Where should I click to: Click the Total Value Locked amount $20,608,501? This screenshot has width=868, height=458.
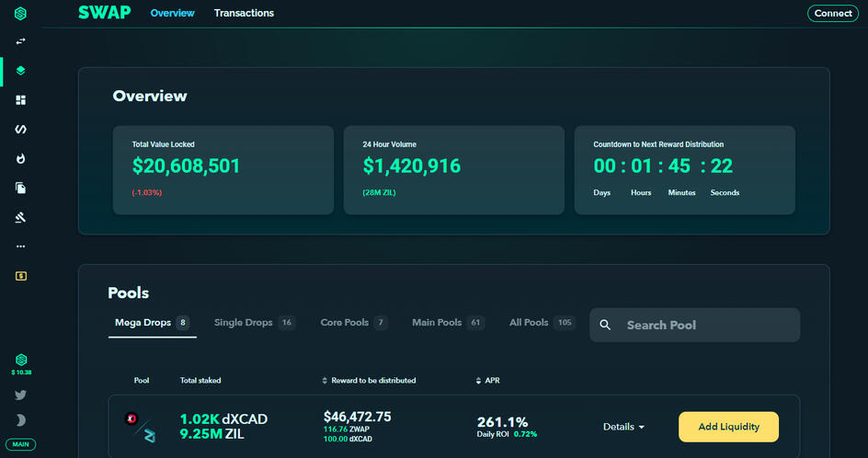[x=186, y=166]
